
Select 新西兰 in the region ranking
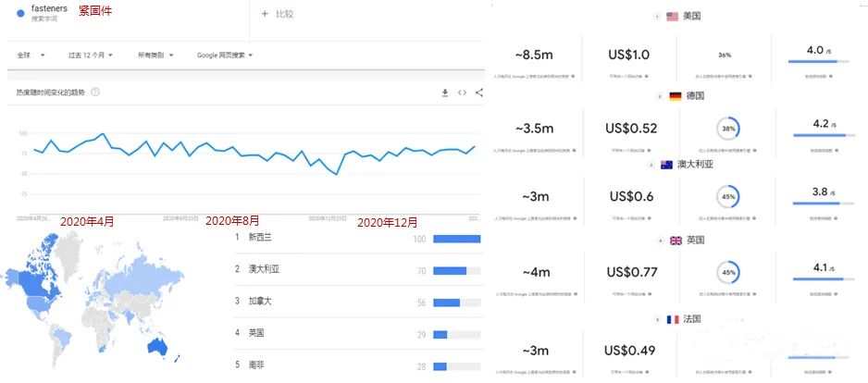click(260, 238)
